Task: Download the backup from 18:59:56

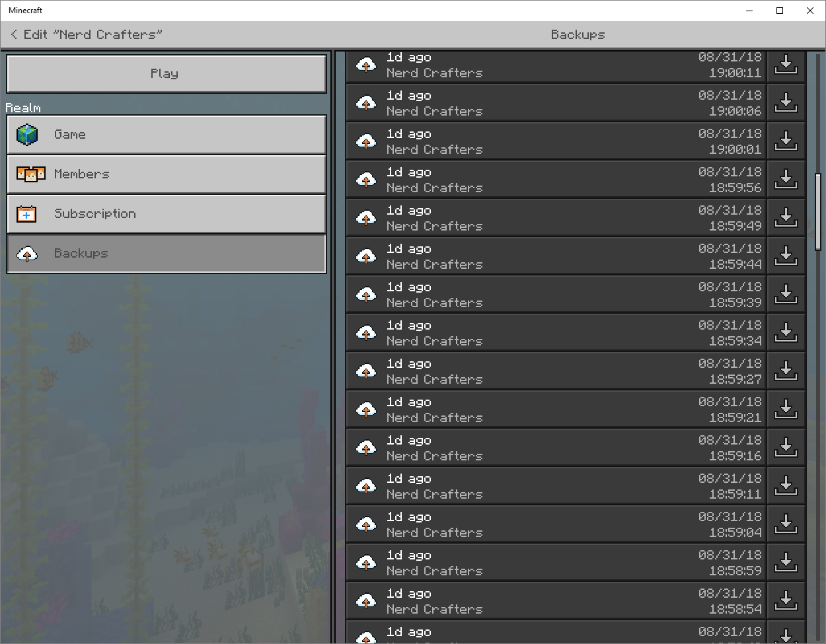Action: (x=786, y=179)
